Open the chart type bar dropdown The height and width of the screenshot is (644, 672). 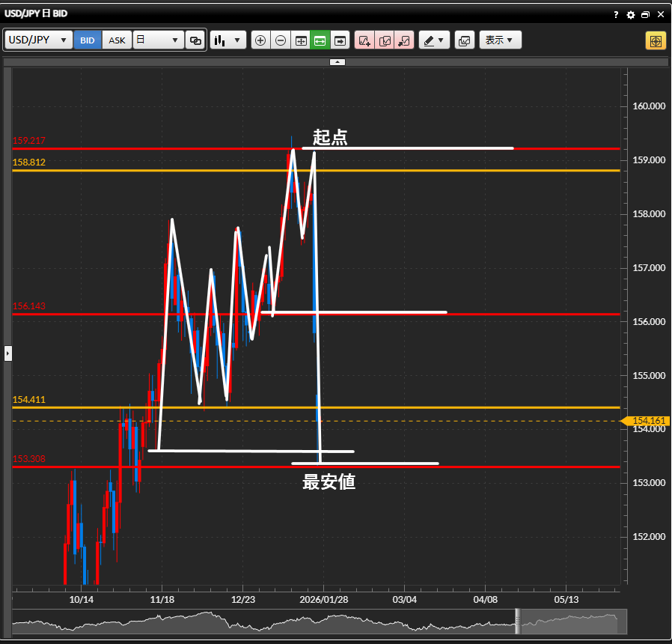click(228, 40)
